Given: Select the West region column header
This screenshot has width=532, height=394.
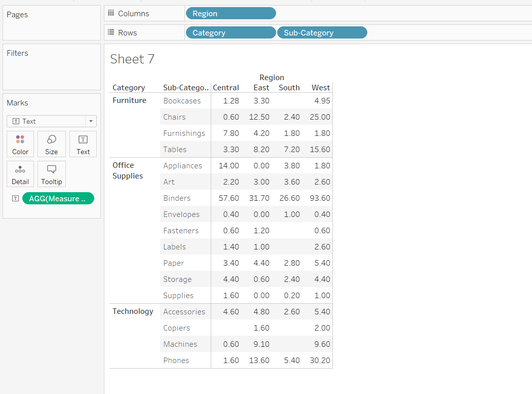Looking at the screenshot, I should 321,88.
